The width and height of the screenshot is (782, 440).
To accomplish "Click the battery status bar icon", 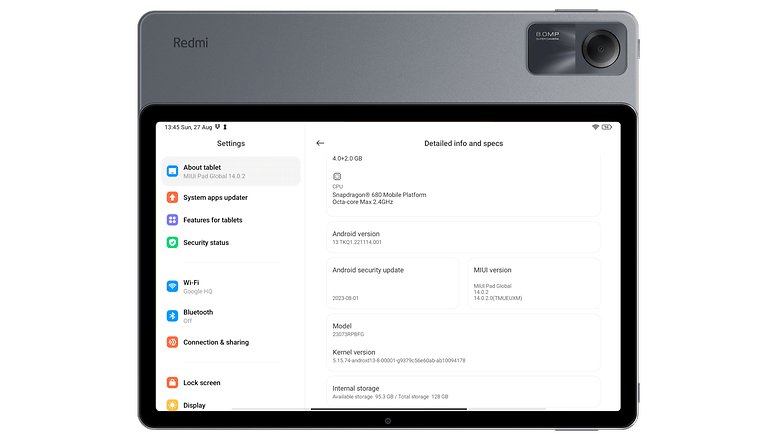I will click(x=606, y=127).
